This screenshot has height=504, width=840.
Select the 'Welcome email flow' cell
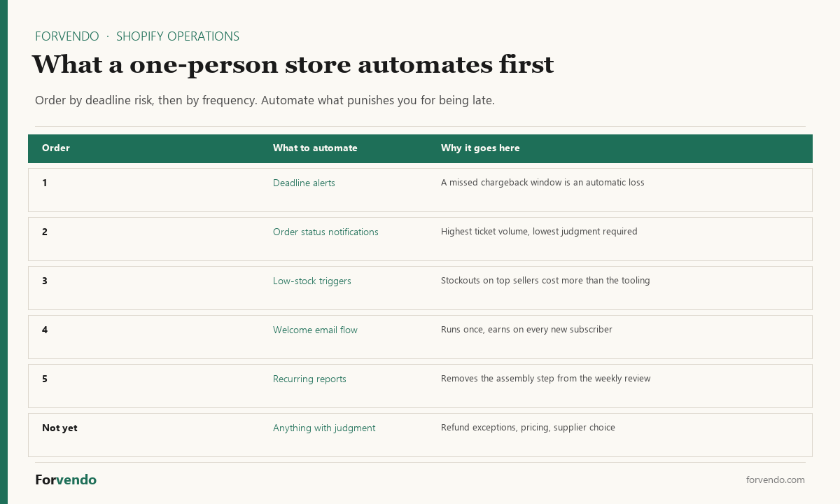point(315,330)
